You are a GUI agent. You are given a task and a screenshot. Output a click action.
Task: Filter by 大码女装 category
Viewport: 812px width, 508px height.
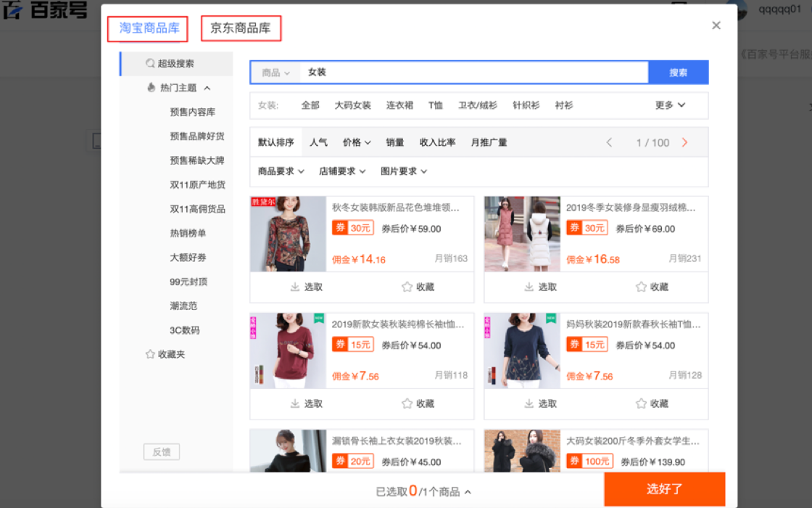tap(352, 105)
